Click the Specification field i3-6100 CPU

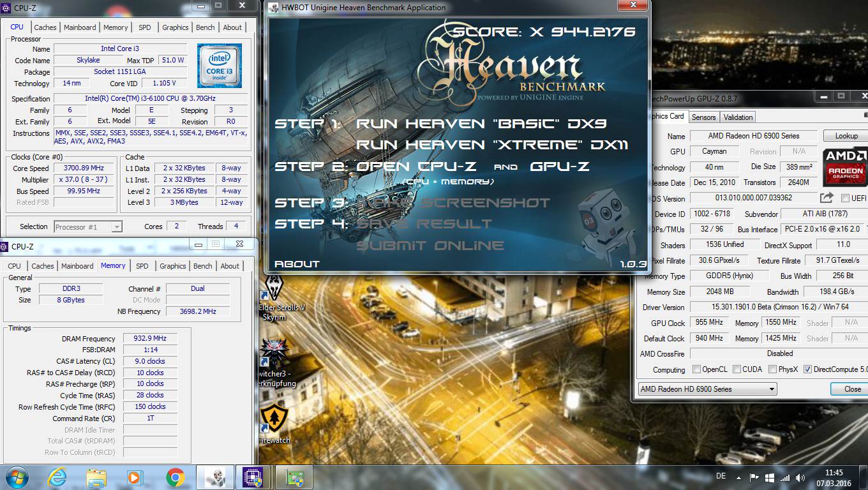coord(151,98)
